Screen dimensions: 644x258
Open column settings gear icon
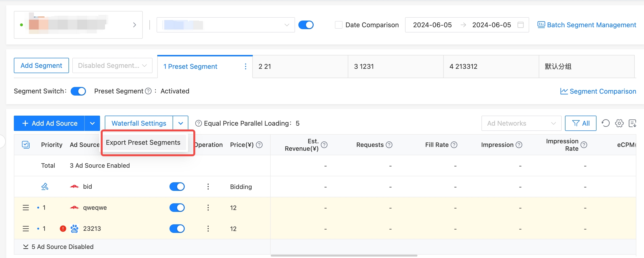[619, 123]
